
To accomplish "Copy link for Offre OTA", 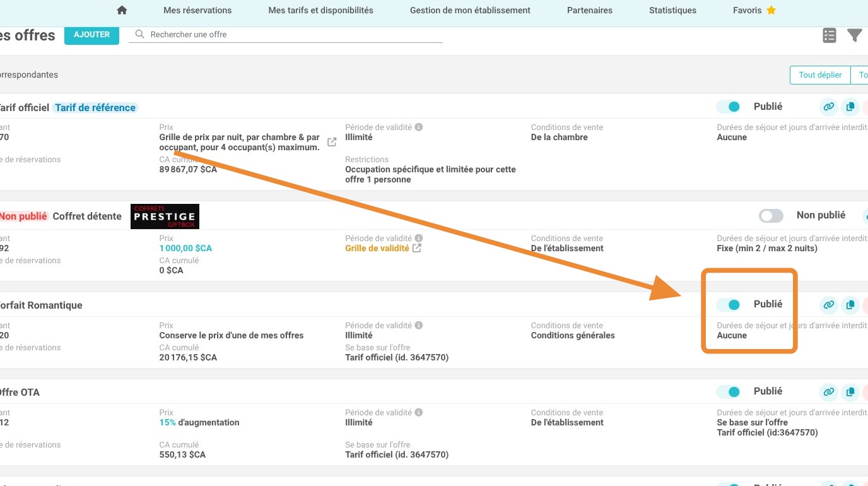I will click(x=829, y=392).
